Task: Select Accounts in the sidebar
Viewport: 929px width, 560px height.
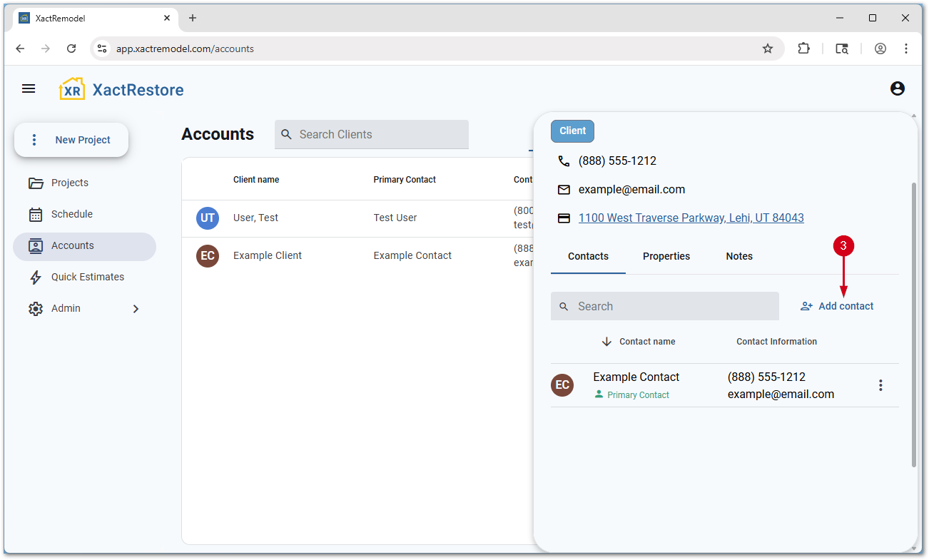Action: pos(84,245)
